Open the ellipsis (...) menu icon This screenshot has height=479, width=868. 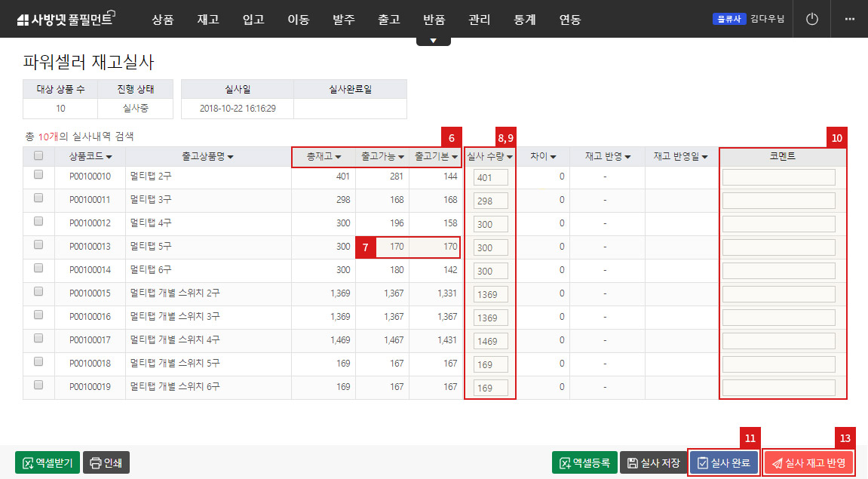tap(851, 19)
